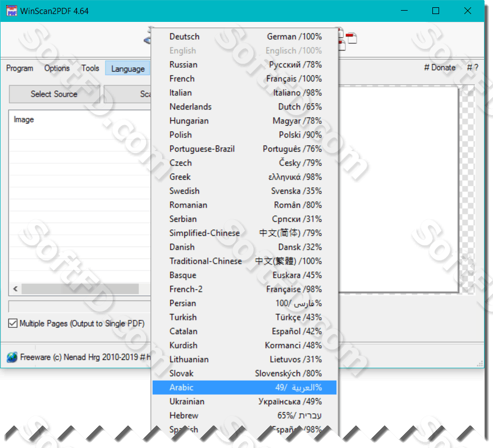Screen dimensions: 493x448
Task: Select Catalan language
Action: 244,331
